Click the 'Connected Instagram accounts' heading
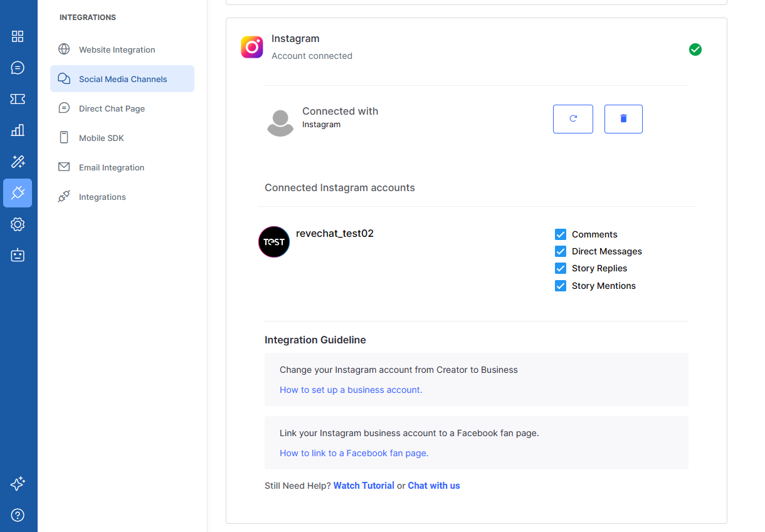 point(340,187)
